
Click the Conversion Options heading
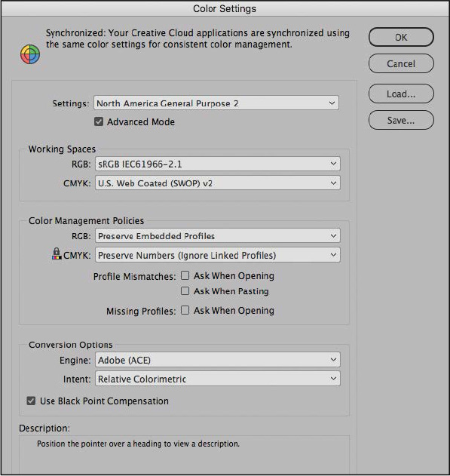click(70, 345)
